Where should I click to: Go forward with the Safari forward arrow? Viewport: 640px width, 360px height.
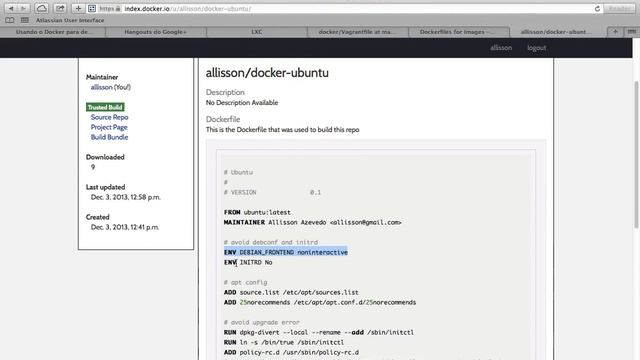pyautogui.click(x=23, y=8)
